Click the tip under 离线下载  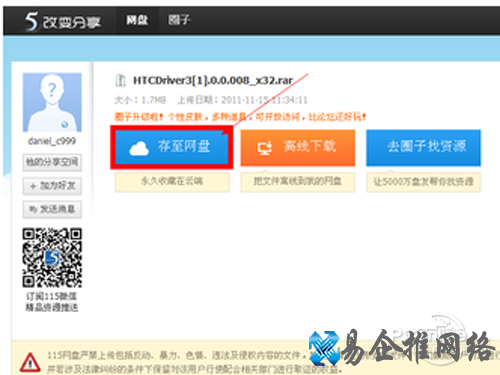point(298,182)
